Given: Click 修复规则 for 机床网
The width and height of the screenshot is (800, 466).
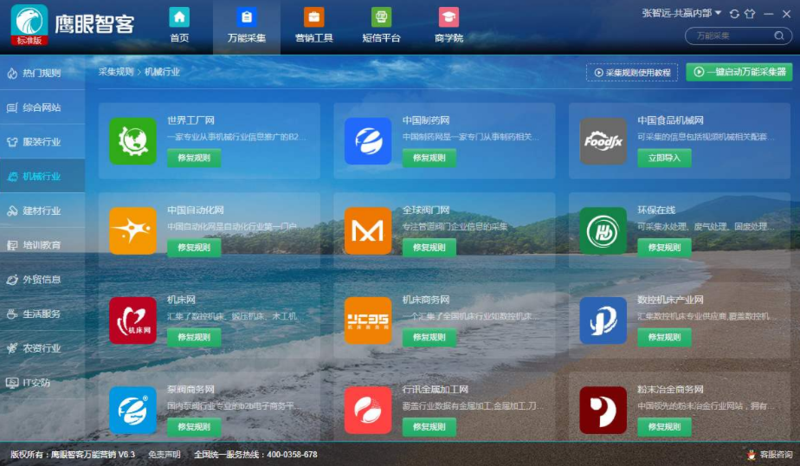Looking at the screenshot, I should [x=194, y=337].
